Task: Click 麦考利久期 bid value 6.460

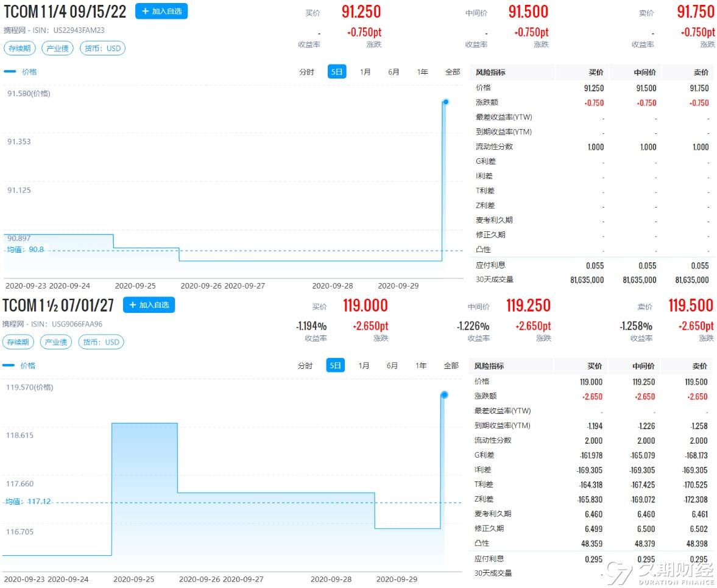Action: 593,514
